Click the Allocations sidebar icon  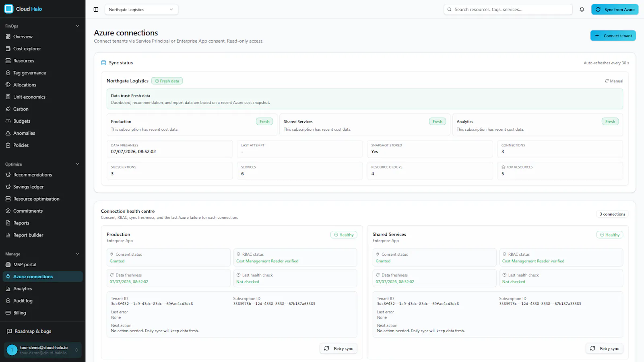coord(8,85)
